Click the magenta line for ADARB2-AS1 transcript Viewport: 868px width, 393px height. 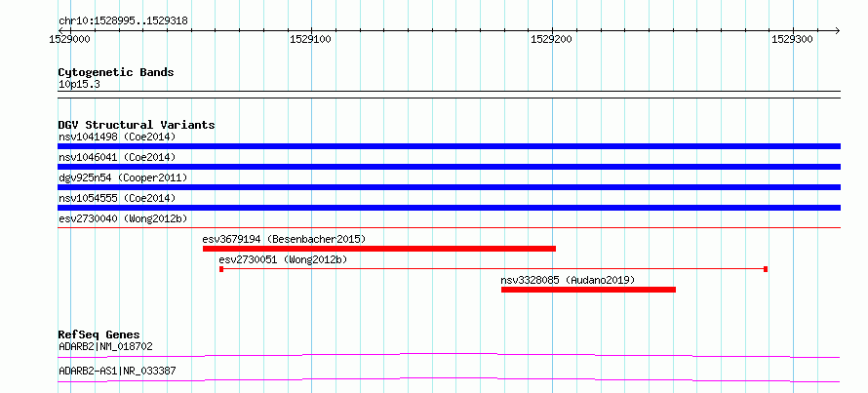(449, 379)
